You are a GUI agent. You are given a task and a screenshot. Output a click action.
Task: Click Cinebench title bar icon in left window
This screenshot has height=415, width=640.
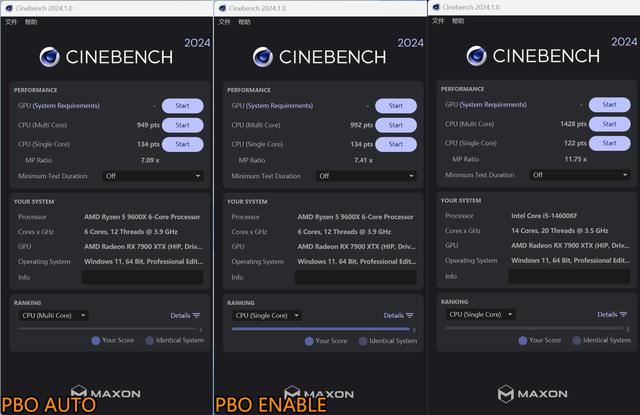click(8, 7)
